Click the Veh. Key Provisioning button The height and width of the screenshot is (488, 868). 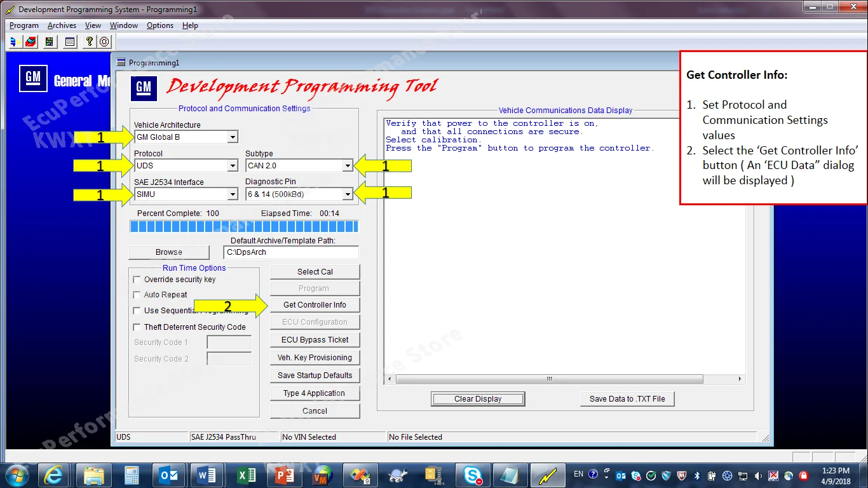pos(315,358)
